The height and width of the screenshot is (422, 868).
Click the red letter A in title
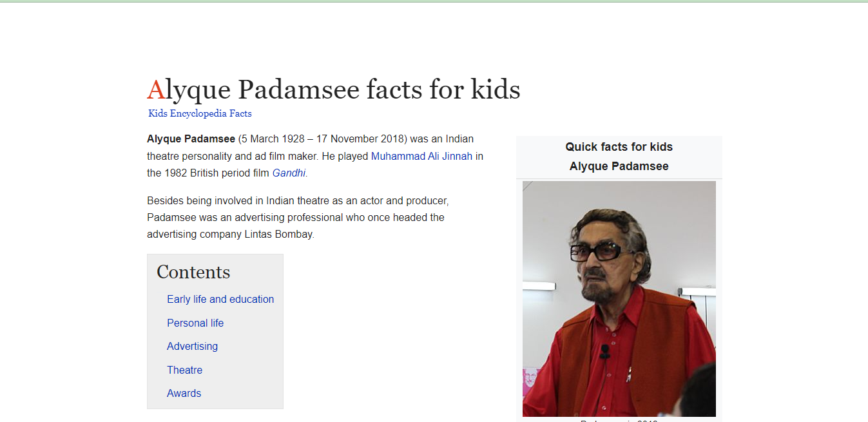click(x=155, y=90)
